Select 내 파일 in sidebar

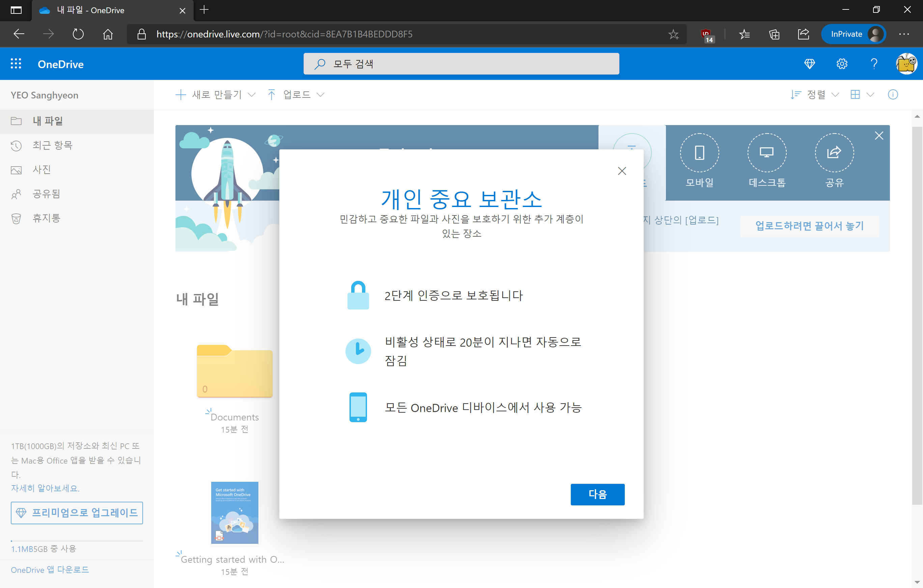point(77,121)
